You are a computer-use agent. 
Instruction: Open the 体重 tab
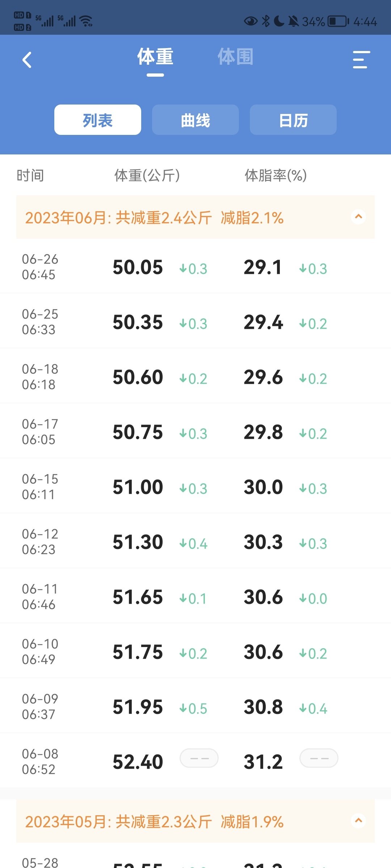click(155, 57)
